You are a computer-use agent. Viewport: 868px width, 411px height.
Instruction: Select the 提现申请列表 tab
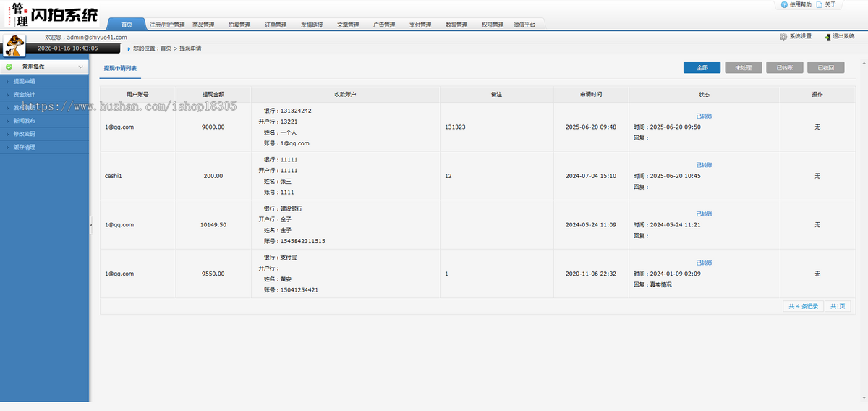120,68
